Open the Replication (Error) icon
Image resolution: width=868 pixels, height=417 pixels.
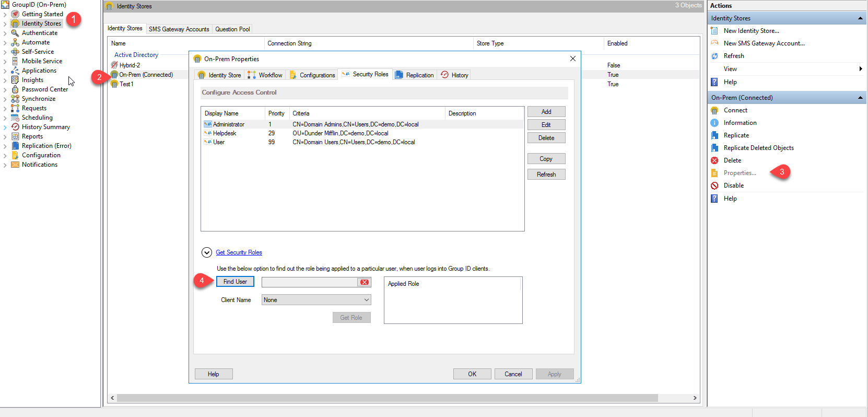pyautogui.click(x=15, y=146)
